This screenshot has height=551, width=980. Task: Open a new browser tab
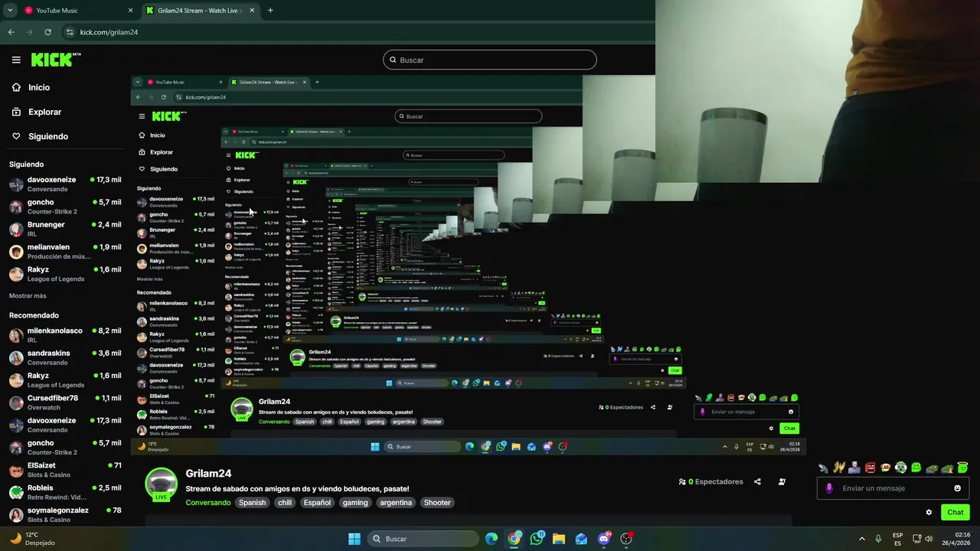[x=270, y=11]
